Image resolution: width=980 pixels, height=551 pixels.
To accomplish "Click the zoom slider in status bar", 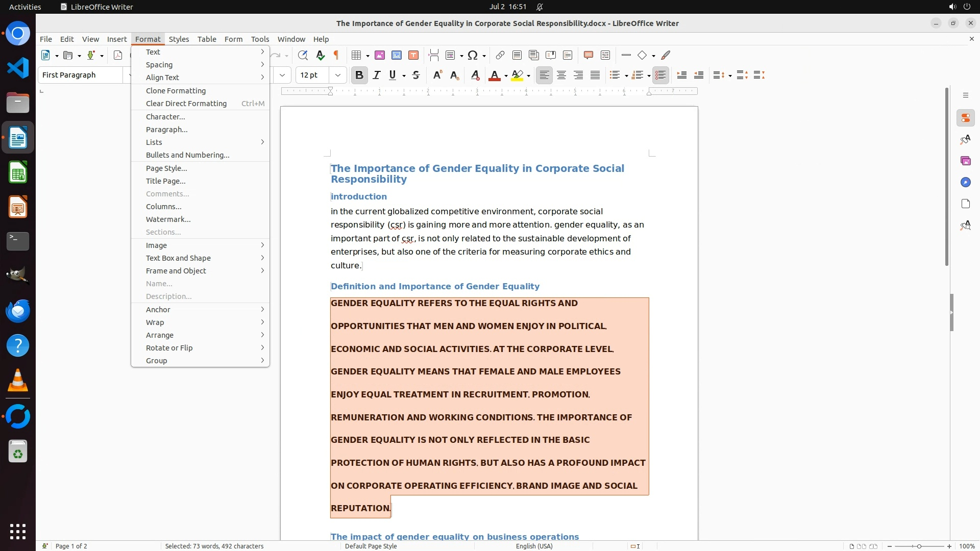I will pyautogui.click(x=919, y=546).
